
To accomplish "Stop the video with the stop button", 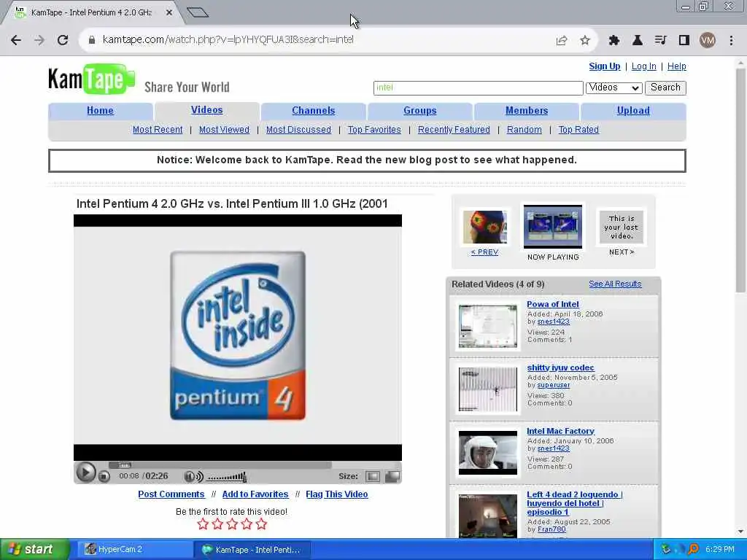I will [104, 475].
